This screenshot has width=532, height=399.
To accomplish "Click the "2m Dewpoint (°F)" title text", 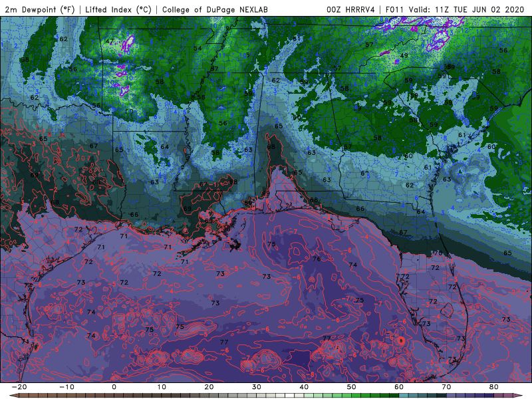I will pyautogui.click(x=40, y=9).
